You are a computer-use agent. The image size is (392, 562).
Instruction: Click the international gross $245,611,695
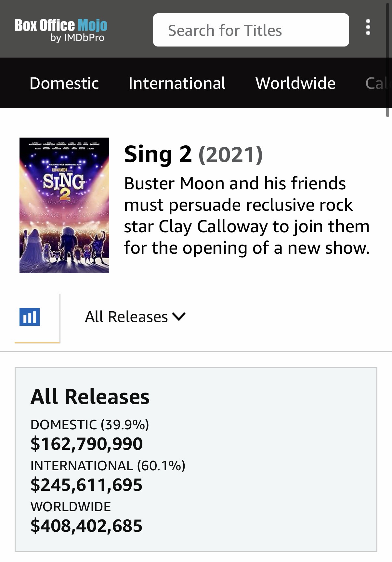point(86,485)
